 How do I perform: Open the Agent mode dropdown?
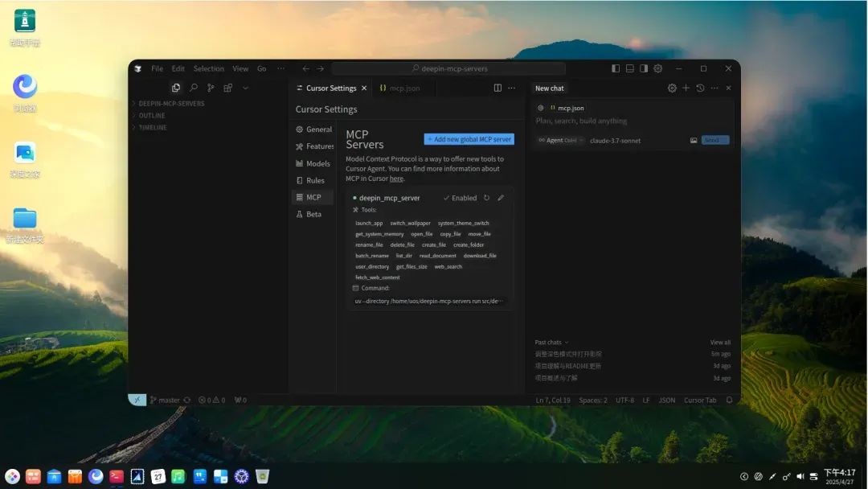pyautogui.click(x=561, y=141)
